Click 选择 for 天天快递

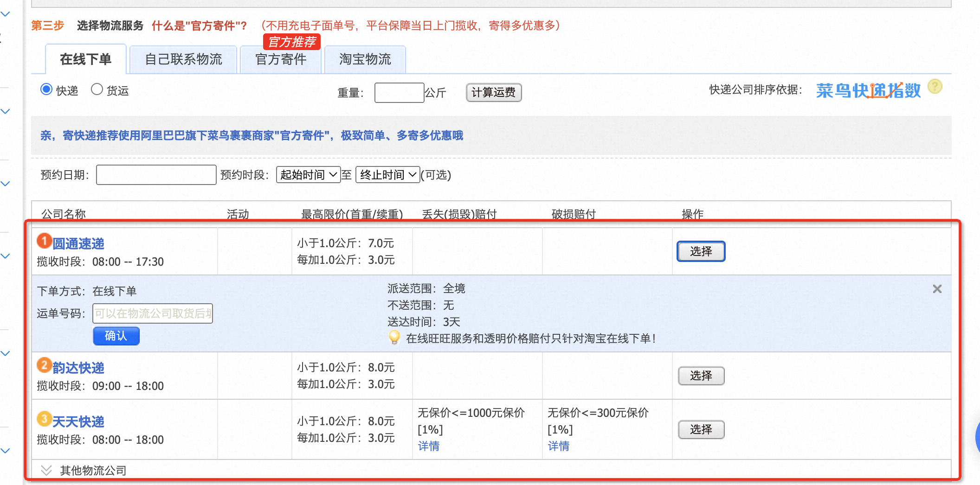pyautogui.click(x=701, y=429)
